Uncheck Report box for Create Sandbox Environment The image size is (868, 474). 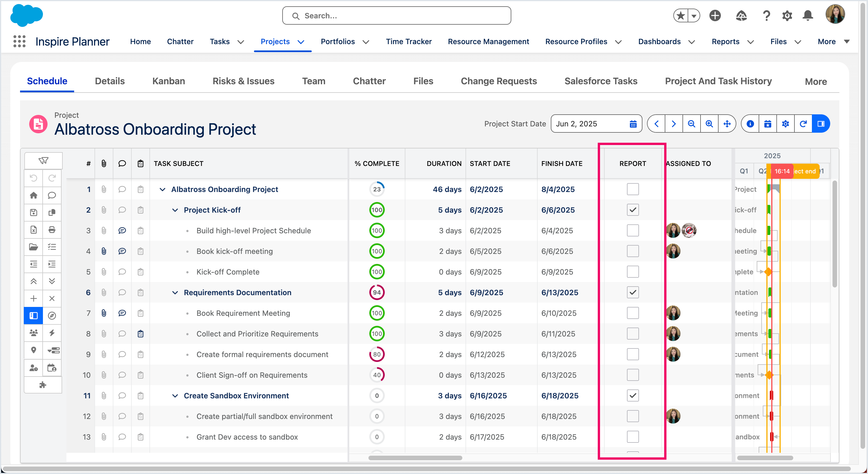coord(633,396)
